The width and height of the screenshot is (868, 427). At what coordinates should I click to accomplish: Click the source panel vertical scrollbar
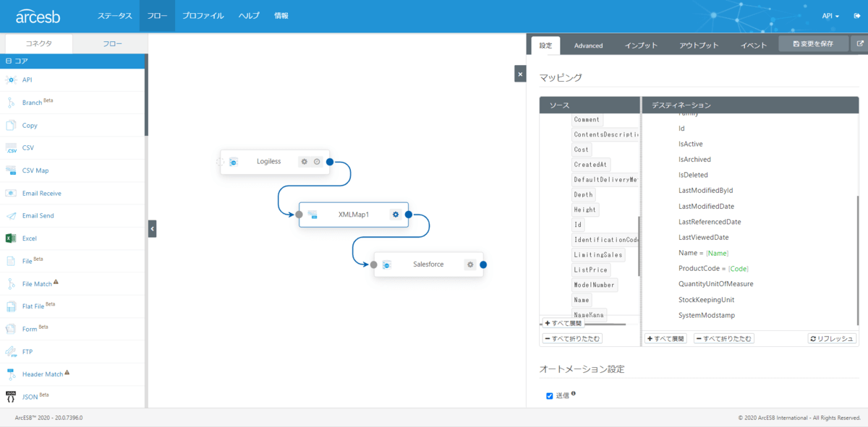[x=639, y=246]
